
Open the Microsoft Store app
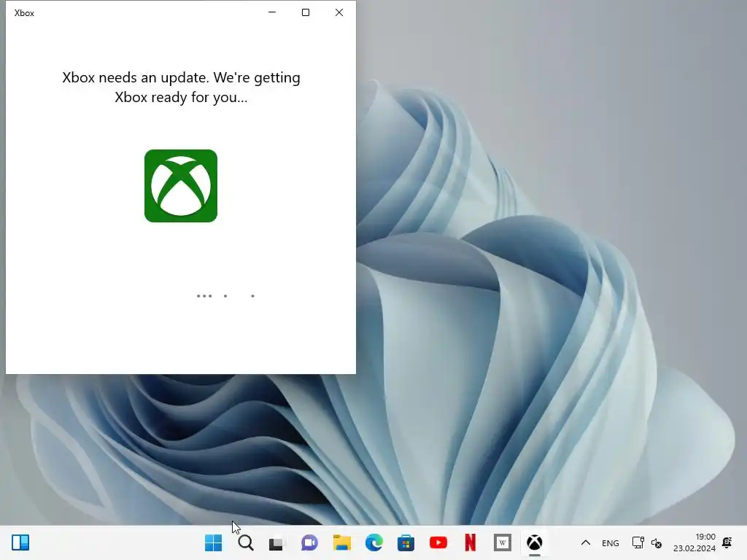click(x=406, y=542)
